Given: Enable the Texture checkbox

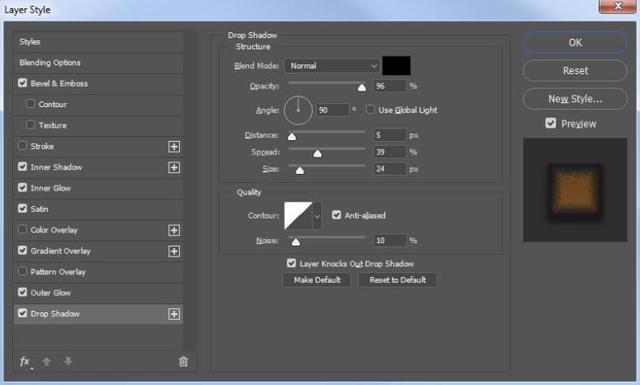Looking at the screenshot, I should click(x=30, y=125).
